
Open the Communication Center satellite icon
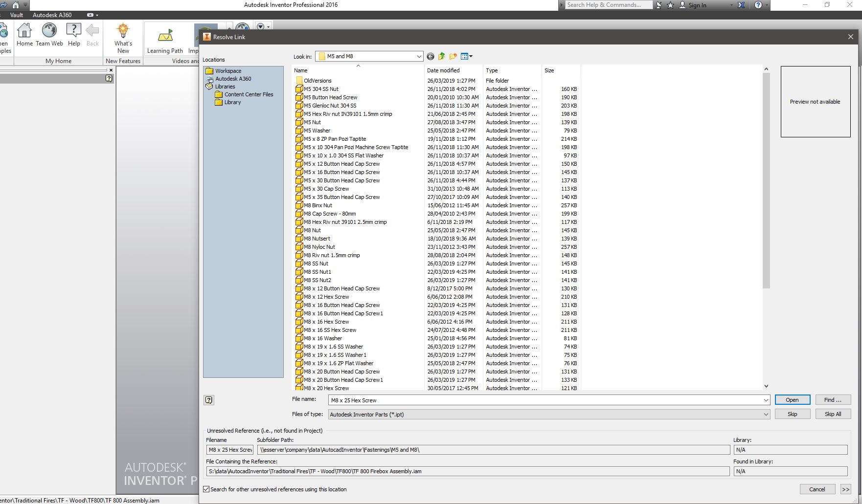click(x=659, y=5)
